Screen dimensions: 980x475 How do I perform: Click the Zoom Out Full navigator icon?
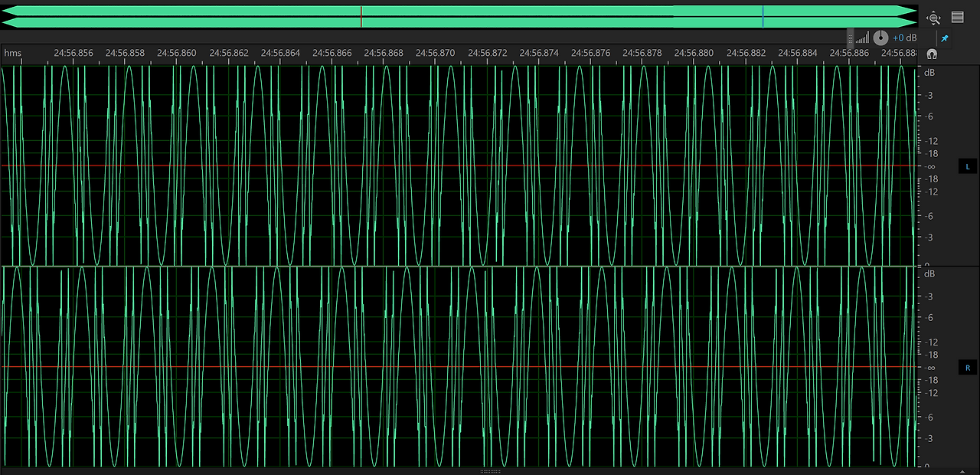pos(933,18)
